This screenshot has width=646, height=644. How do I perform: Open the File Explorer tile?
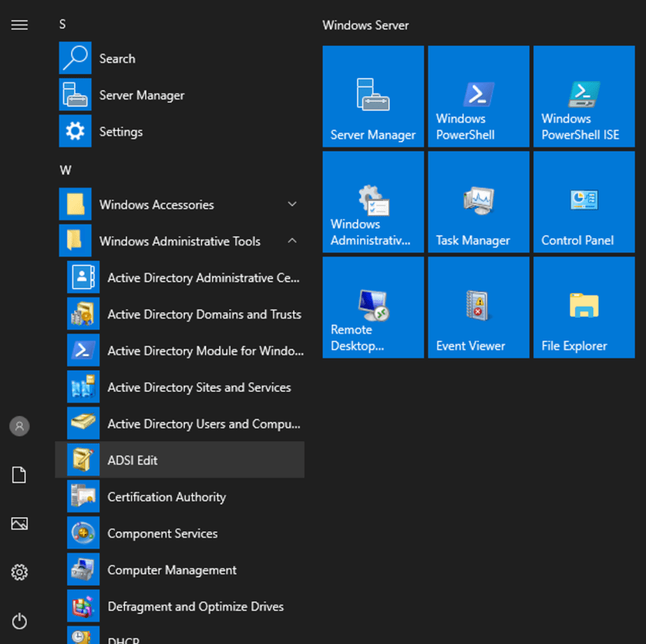(585, 307)
